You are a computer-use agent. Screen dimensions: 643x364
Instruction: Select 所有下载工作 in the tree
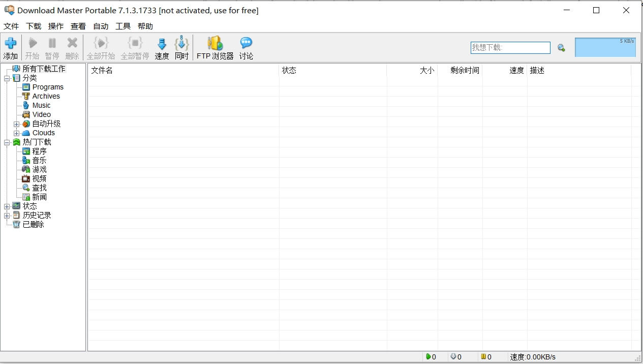pyautogui.click(x=44, y=69)
